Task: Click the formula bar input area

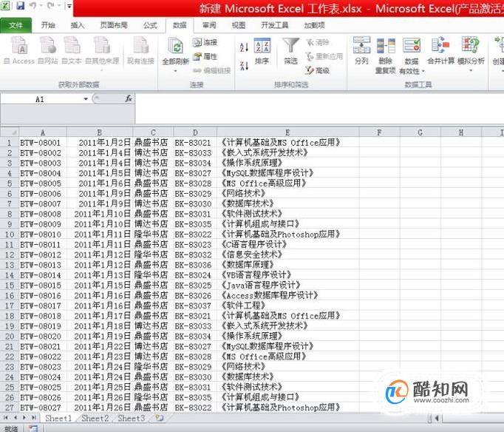Action: tap(319, 108)
